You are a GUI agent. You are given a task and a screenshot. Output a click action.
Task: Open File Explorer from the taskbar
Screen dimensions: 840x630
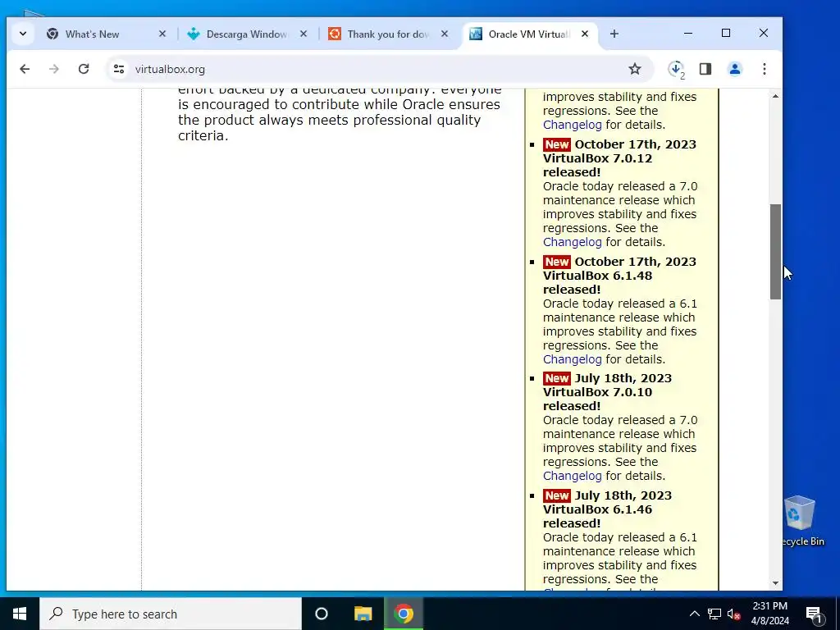tap(363, 614)
